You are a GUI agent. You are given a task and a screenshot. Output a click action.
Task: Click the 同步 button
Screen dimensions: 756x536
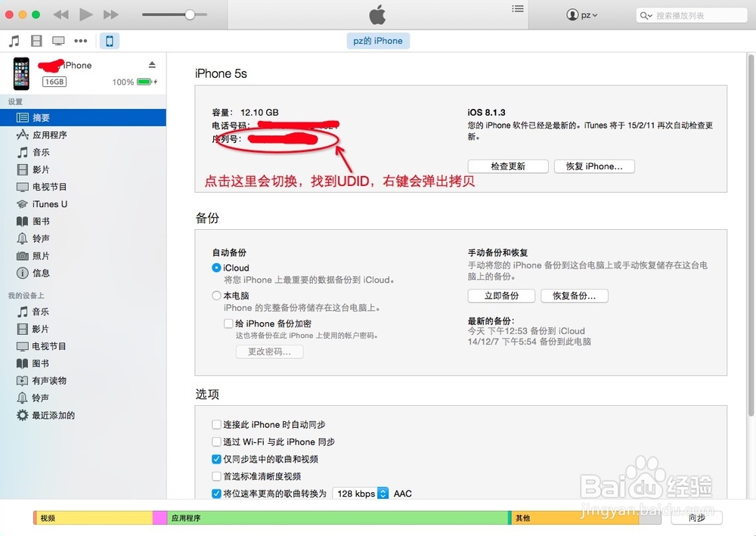[x=697, y=518]
